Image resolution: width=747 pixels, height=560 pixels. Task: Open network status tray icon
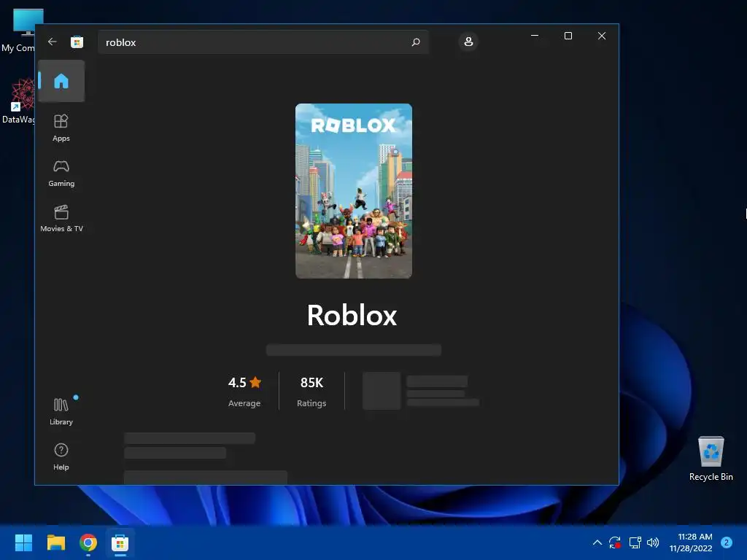(635, 542)
